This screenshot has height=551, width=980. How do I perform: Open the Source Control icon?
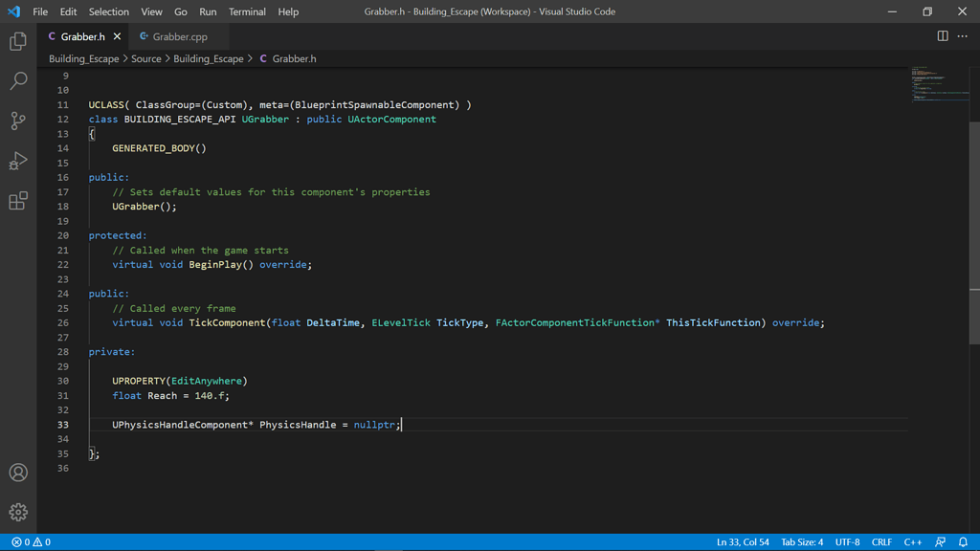pyautogui.click(x=17, y=121)
